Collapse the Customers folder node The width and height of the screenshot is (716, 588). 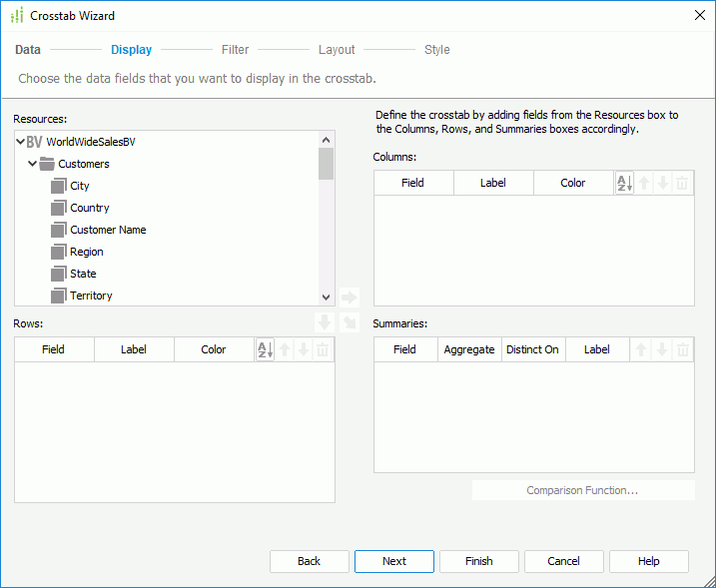click(32, 163)
